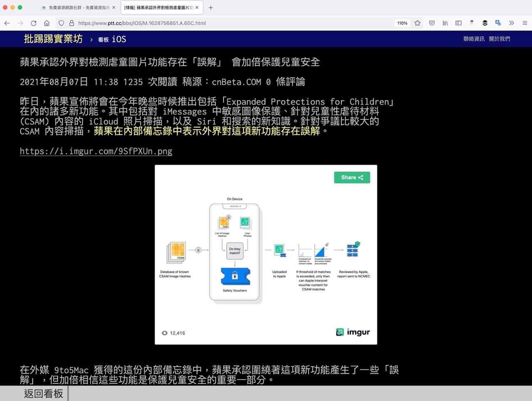Click the browser forward arrow
This screenshot has width=532, height=401.
point(20,23)
